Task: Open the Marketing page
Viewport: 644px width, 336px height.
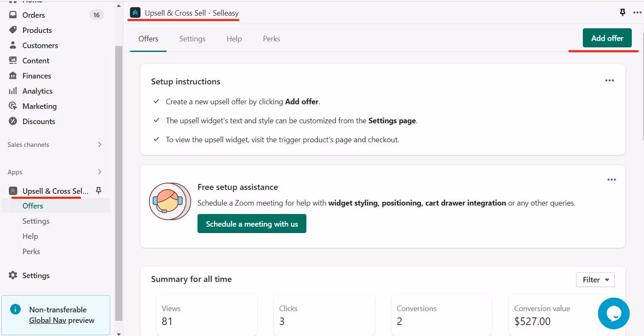Action: [x=40, y=106]
